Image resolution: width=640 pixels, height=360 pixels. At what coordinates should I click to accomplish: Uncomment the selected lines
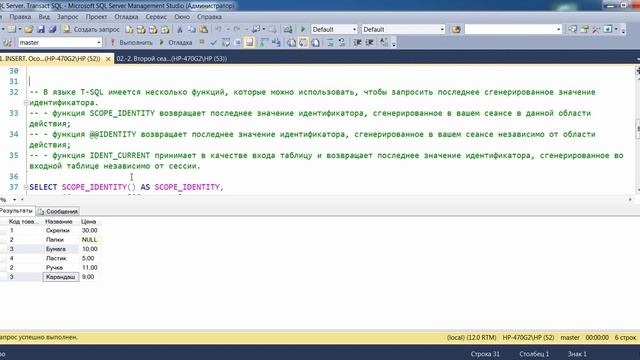[342, 42]
